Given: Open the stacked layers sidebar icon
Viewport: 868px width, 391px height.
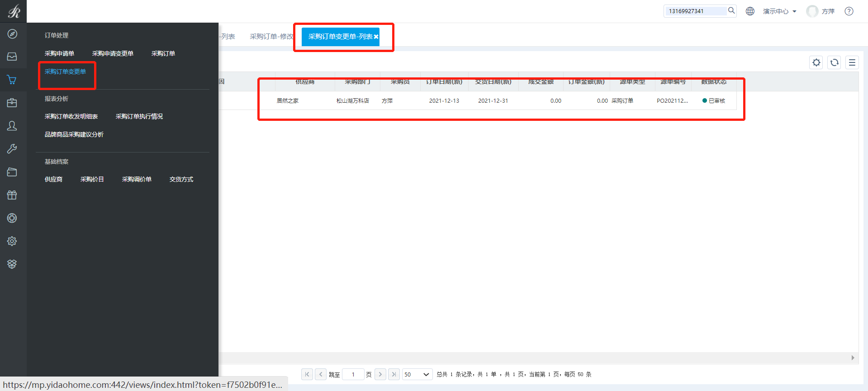Looking at the screenshot, I should [x=12, y=264].
